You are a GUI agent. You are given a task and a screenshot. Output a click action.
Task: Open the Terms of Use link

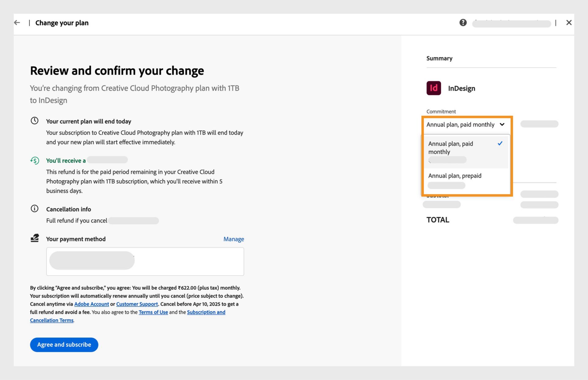tap(153, 312)
